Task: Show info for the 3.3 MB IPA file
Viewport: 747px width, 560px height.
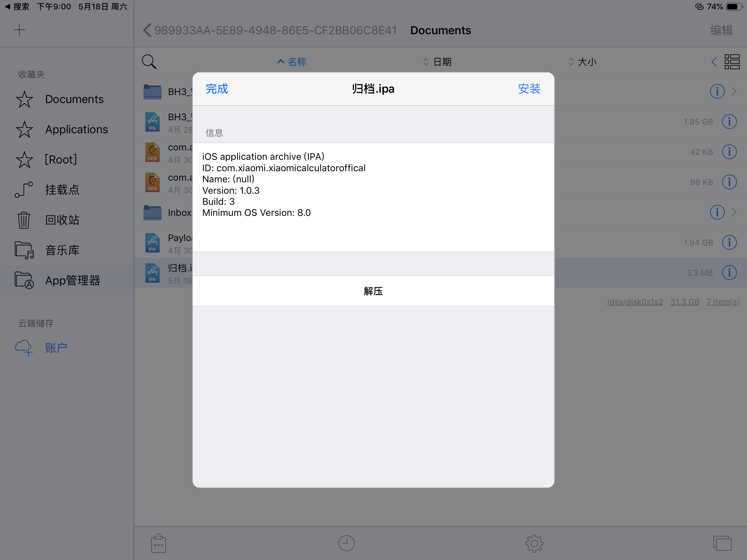Action: 729,273
